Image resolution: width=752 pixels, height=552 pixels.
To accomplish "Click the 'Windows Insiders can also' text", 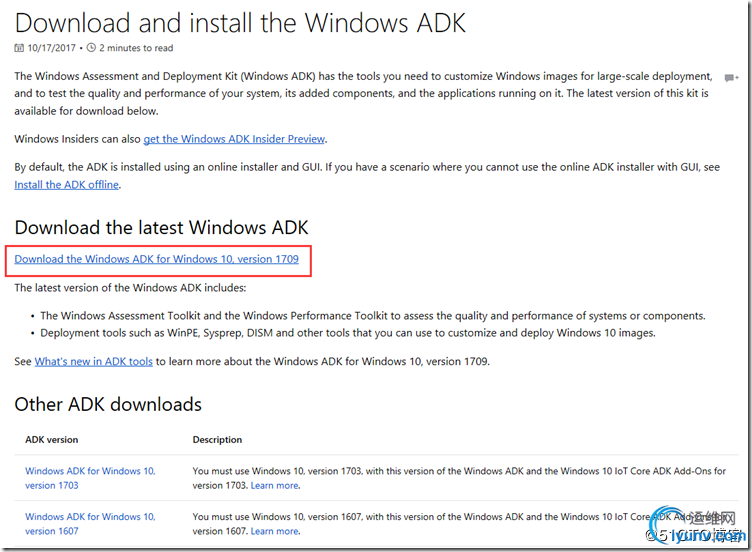I will (x=77, y=139).
